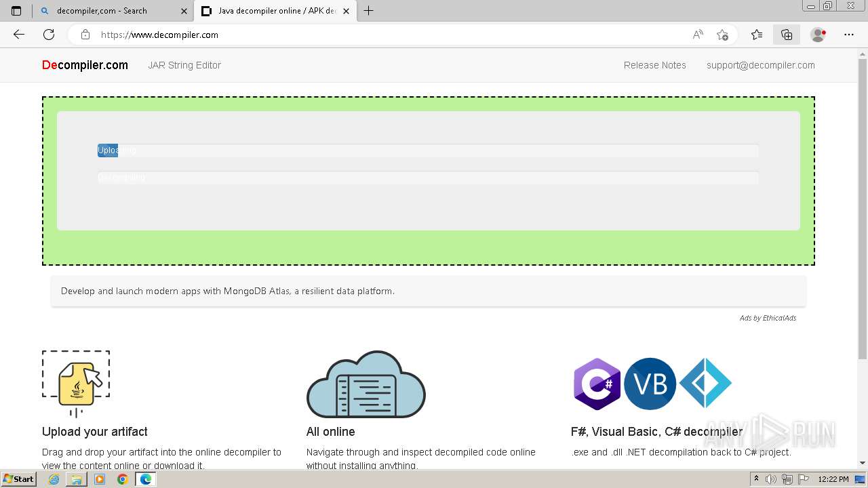Select the Edge taskbar icon
This screenshot has height=488, width=868.
(146, 479)
